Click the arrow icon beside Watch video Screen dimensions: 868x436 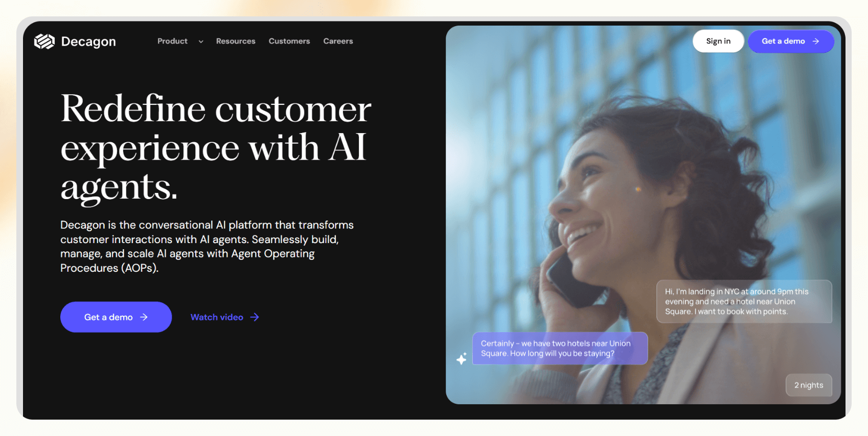tap(255, 317)
